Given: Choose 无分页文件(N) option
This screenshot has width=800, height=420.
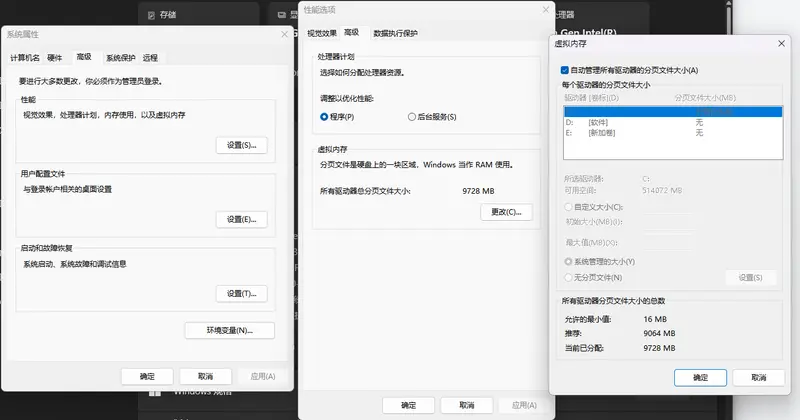Looking at the screenshot, I should tap(593, 278).
